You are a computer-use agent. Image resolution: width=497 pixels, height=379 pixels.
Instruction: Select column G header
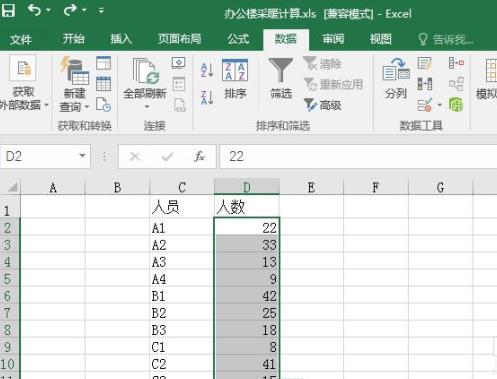(441, 187)
